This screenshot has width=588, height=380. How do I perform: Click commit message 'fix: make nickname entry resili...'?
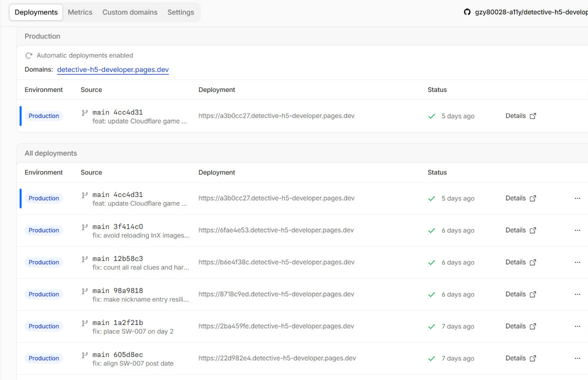[x=140, y=299]
